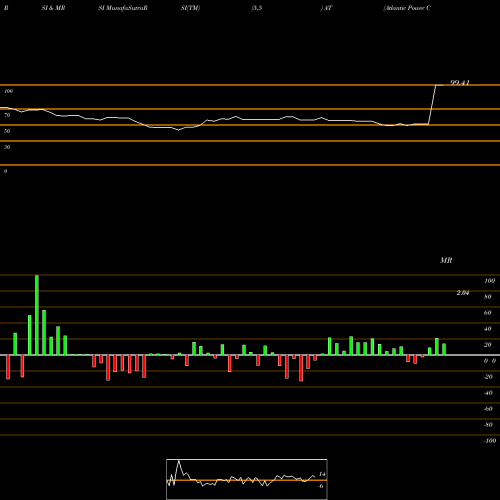Click the 'Atlantic Power C' title text

[x=407, y=8]
